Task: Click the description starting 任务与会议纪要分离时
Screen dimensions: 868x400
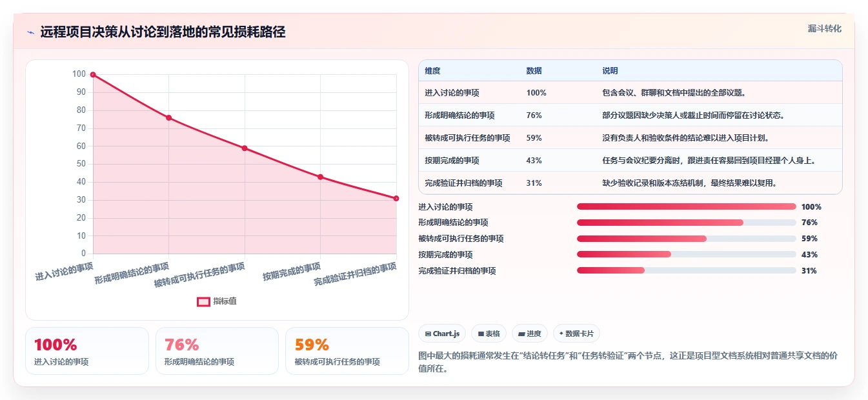Action: (709, 161)
